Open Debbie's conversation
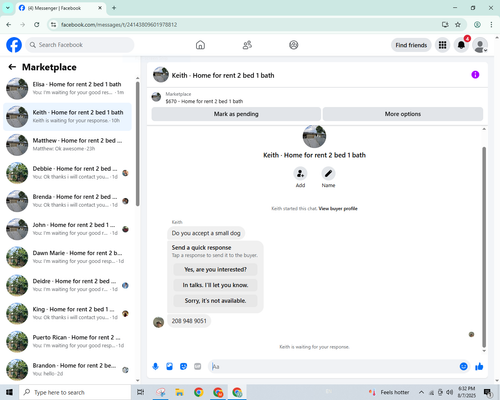 [x=68, y=173]
